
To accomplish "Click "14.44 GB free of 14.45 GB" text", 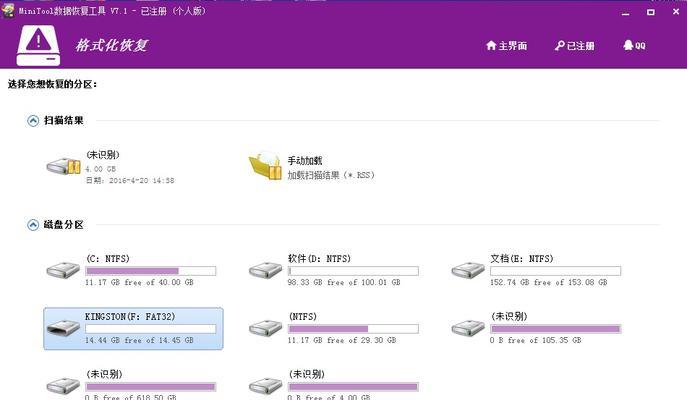I will 139,340.
